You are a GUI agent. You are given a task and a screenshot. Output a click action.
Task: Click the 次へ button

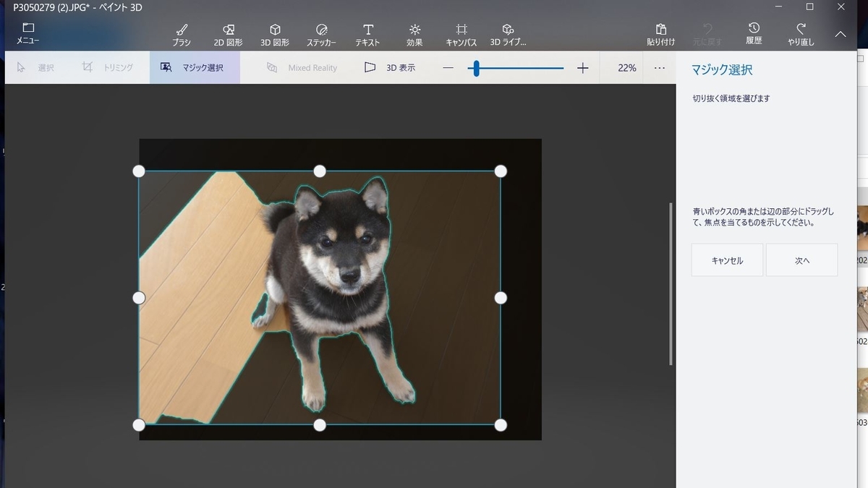tap(801, 260)
